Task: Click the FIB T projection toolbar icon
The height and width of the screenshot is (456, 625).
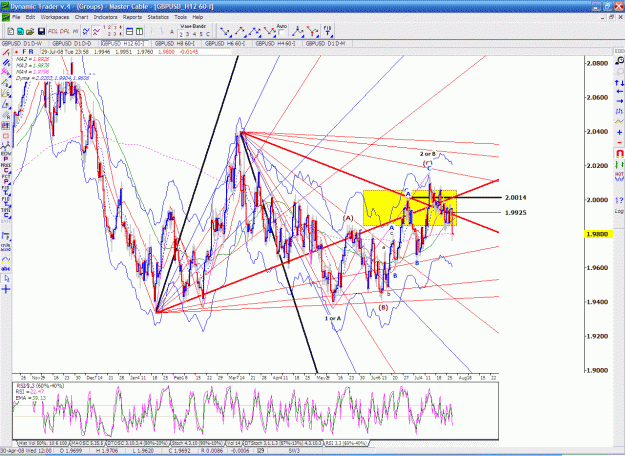Action: click(327, 31)
